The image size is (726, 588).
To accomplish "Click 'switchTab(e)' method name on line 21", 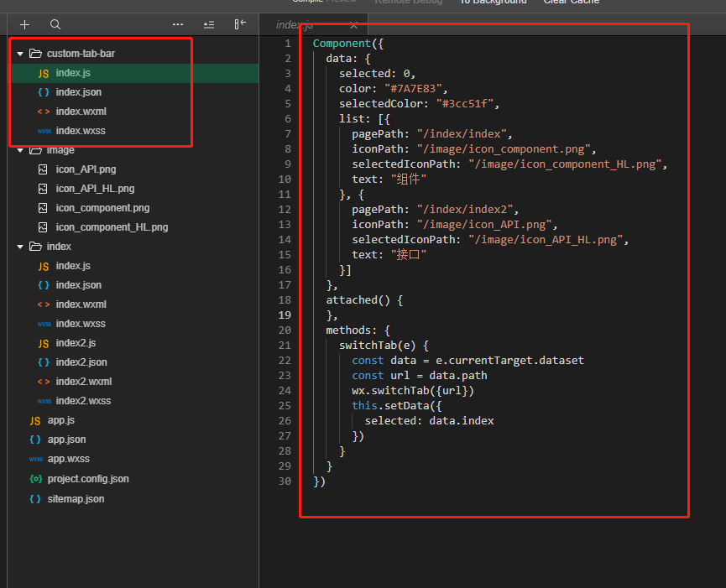I will [378, 346].
